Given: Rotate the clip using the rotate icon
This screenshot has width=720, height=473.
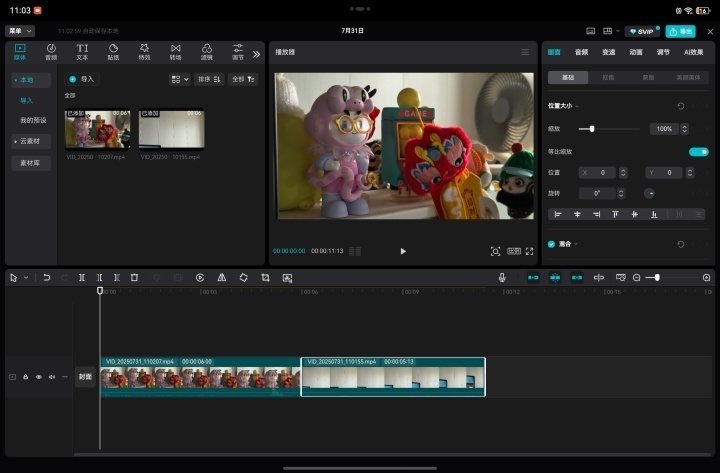Looking at the screenshot, I should 243,277.
